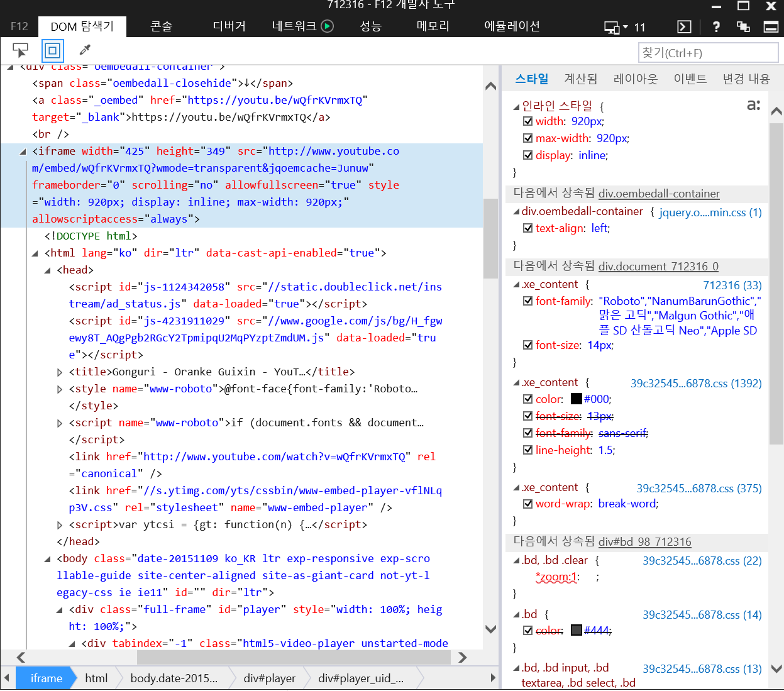Pick the color picker eyedropper tool
The image size is (784, 691).
(x=85, y=50)
